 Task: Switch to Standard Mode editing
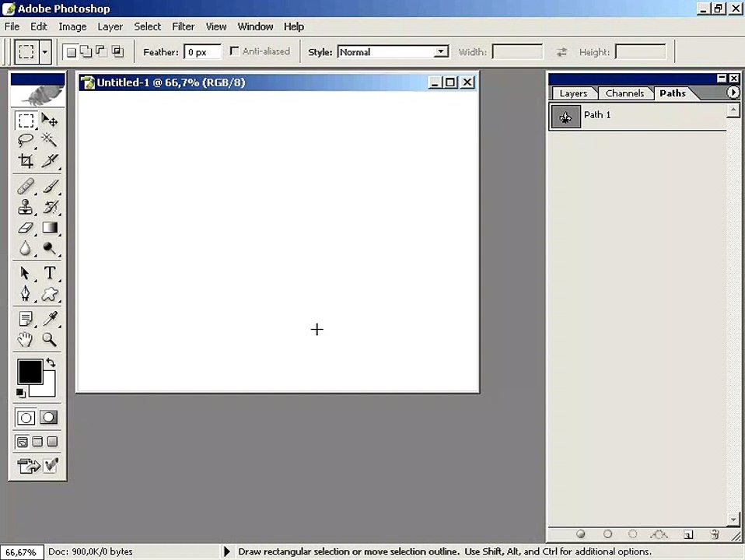click(x=26, y=418)
